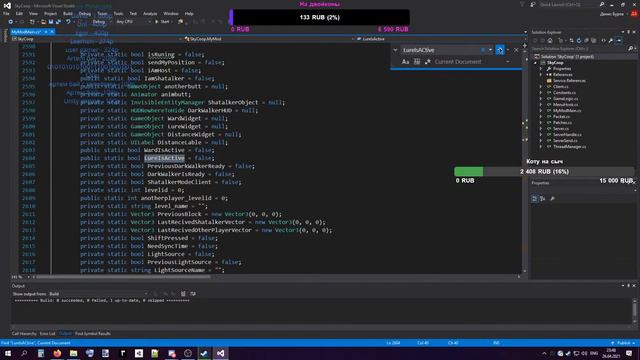Expand Server.cs node
Screen dimensions: 640x360
click(x=541, y=129)
